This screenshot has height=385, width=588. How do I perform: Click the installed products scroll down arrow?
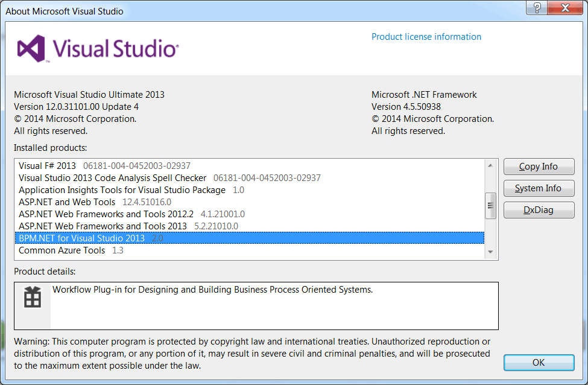490,252
